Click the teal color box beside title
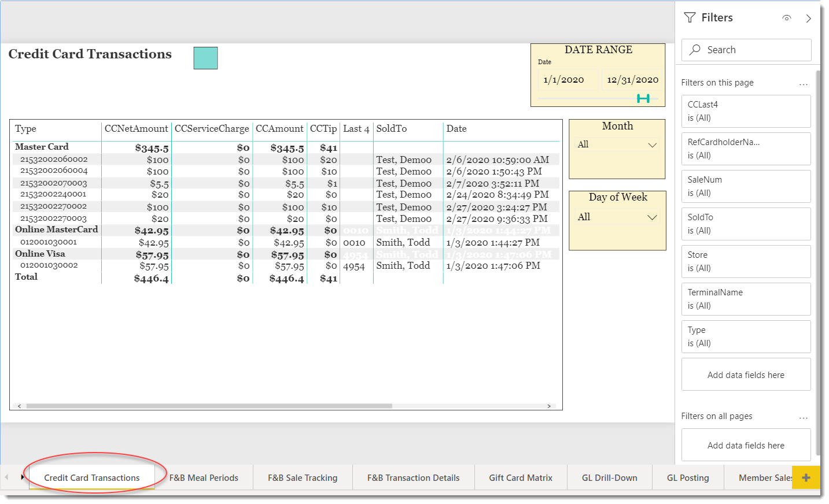829x504 pixels. [205, 58]
